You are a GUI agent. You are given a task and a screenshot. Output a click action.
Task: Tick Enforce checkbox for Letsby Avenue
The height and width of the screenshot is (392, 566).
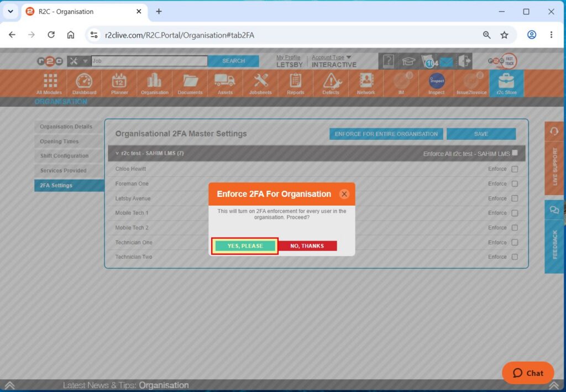coord(515,198)
